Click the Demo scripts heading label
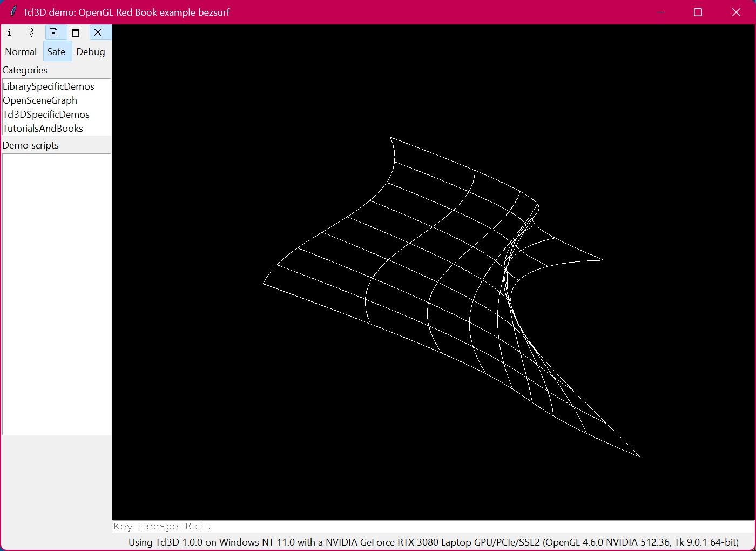756x551 pixels. 31,145
